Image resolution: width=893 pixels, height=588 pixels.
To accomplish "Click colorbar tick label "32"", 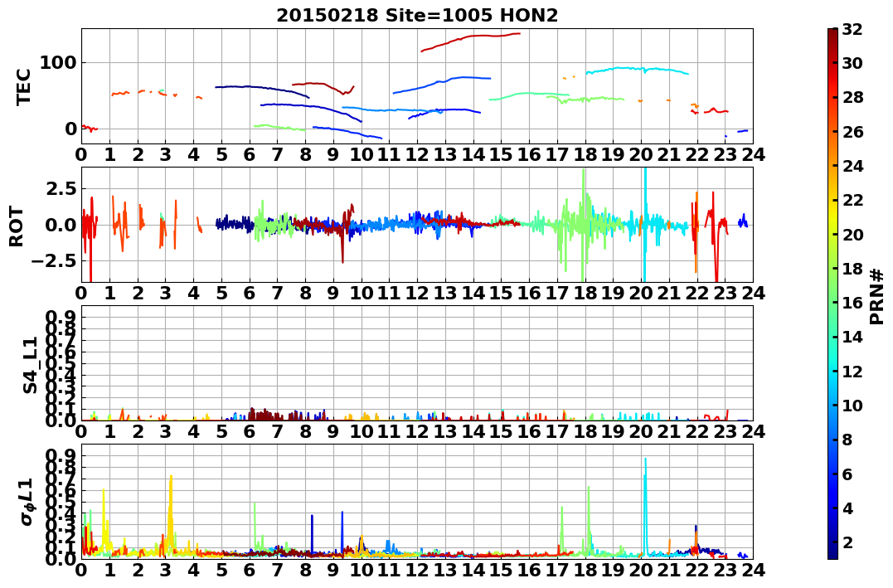I will pyautogui.click(x=852, y=29).
